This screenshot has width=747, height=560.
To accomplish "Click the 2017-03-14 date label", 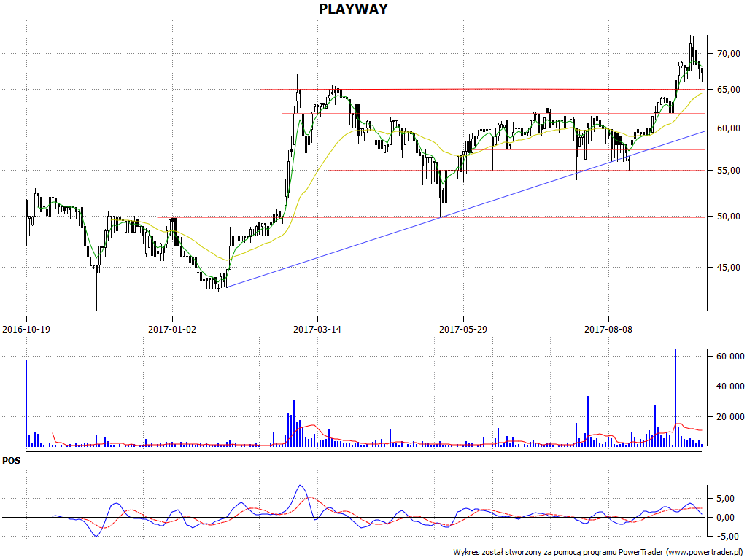I will point(317,329).
